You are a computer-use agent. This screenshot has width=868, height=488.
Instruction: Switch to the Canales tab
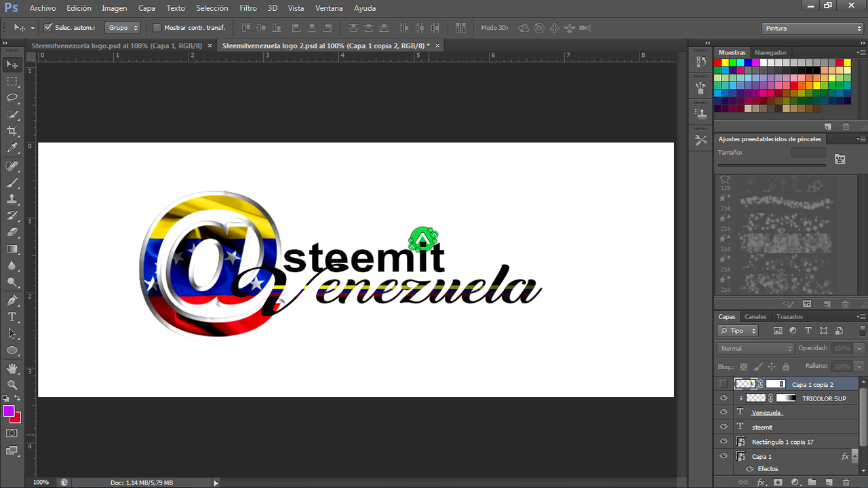pos(755,317)
